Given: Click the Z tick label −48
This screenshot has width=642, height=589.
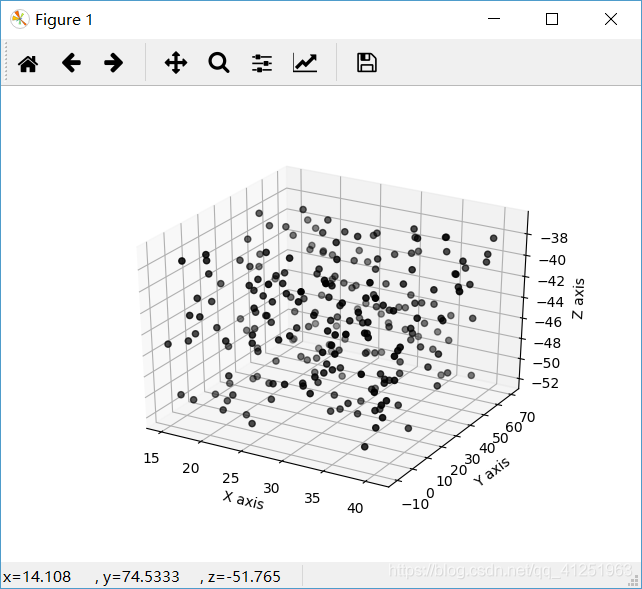Looking at the screenshot, I should (x=547, y=343).
